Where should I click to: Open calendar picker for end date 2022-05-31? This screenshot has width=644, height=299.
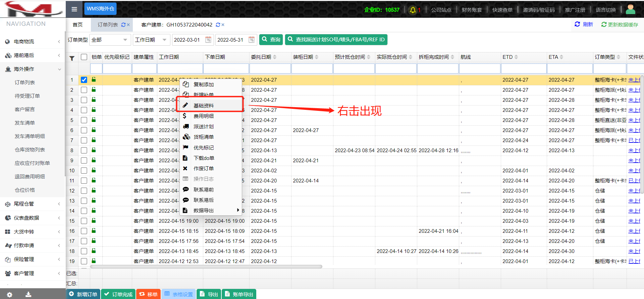tap(252, 40)
